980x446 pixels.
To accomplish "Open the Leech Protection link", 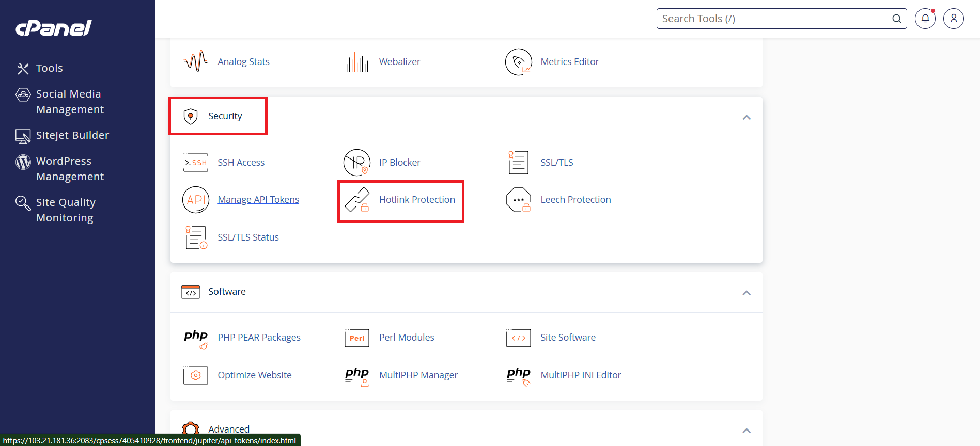I will pos(576,200).
